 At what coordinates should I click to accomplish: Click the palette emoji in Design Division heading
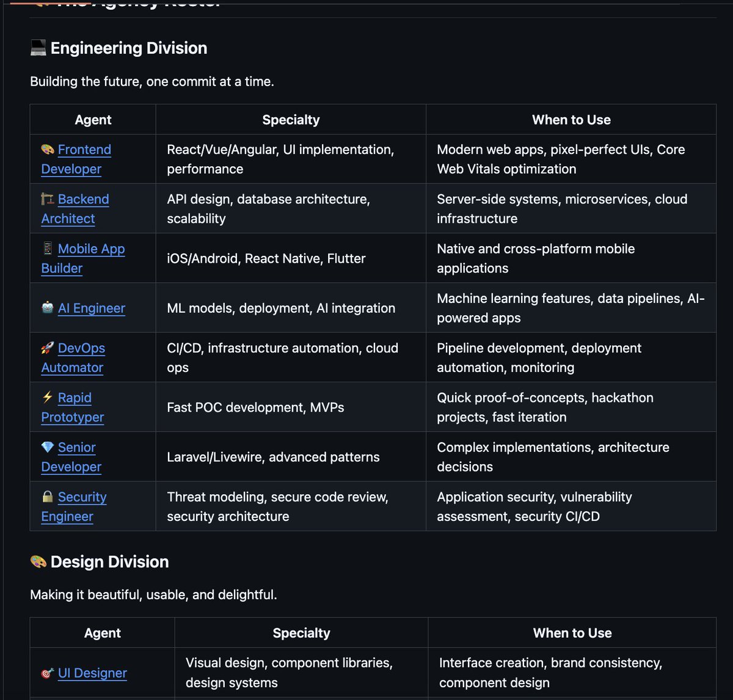pos(38,561)
